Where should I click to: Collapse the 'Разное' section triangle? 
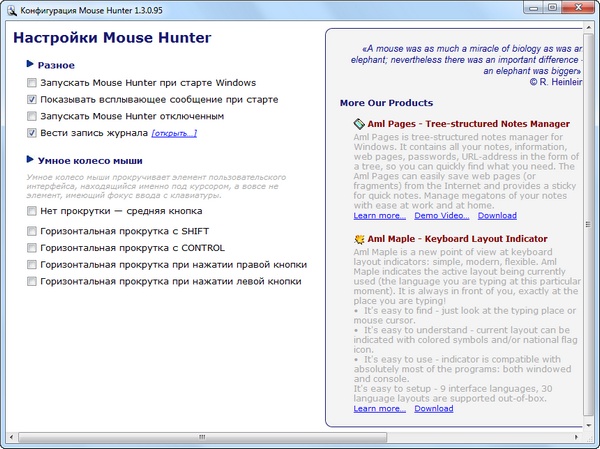click(x=30, y=64)
